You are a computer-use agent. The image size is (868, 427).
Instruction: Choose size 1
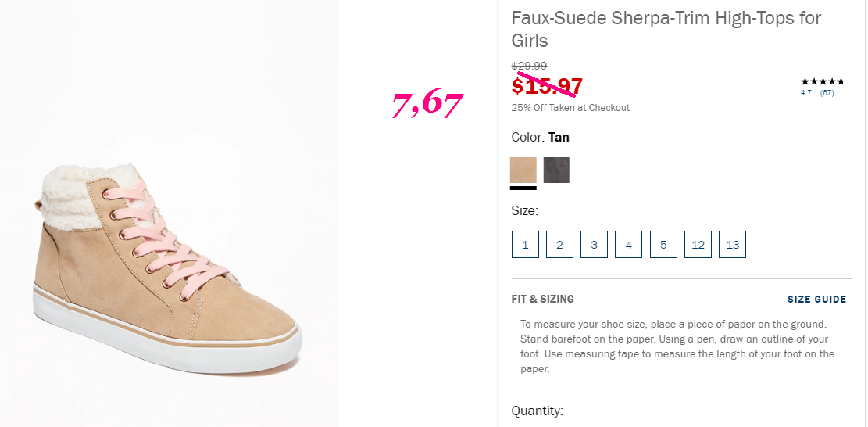point(525,244)
